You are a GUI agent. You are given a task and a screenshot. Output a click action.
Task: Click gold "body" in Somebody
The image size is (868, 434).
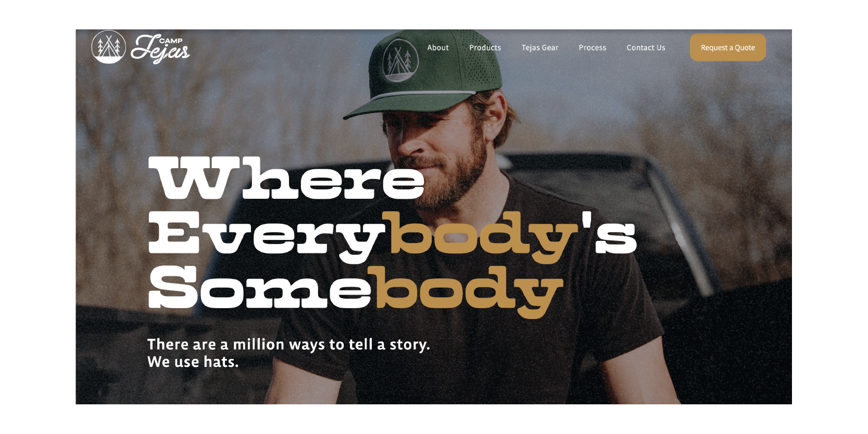[x=466, y=290]
